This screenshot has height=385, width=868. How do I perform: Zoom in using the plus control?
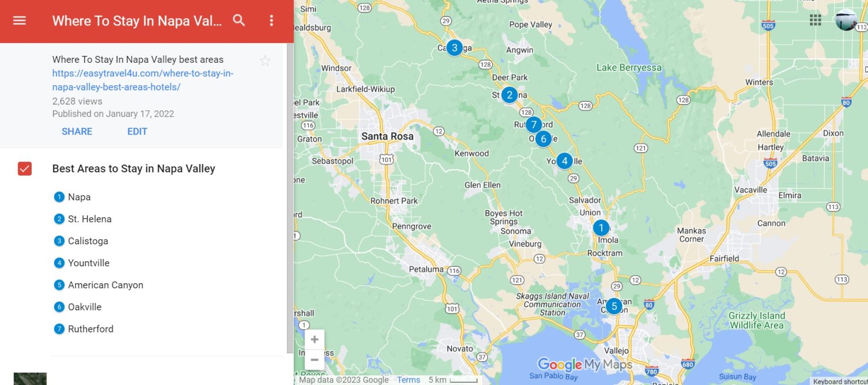click(314, 339)
